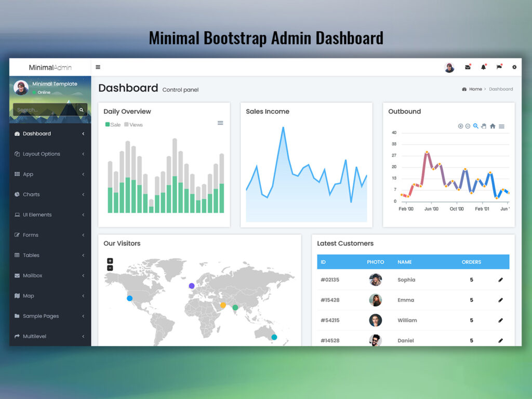Collapse the Dashboard menu chevron
The height and width of the screenshot is (399, 532).
83,134
